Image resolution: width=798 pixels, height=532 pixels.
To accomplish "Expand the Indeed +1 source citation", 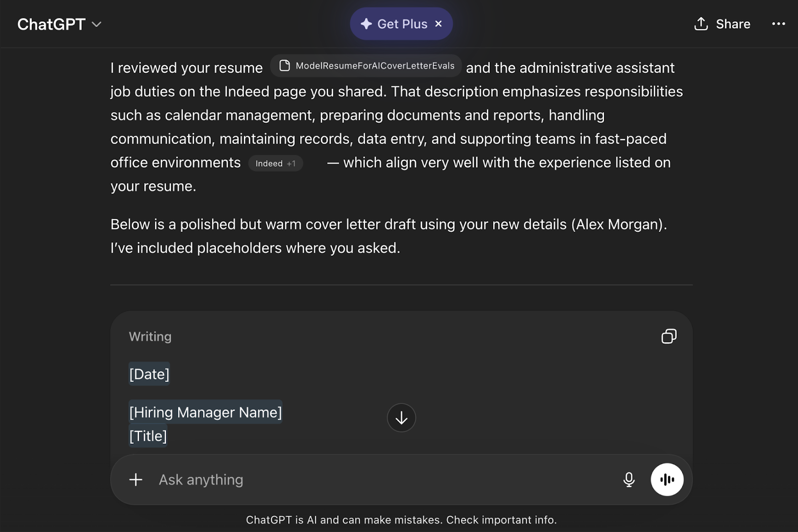I will 275,163.
